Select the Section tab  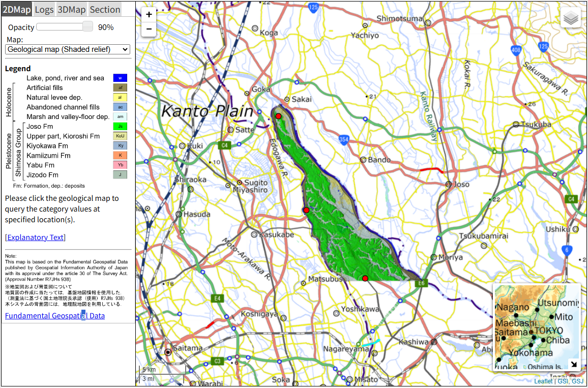104,9
